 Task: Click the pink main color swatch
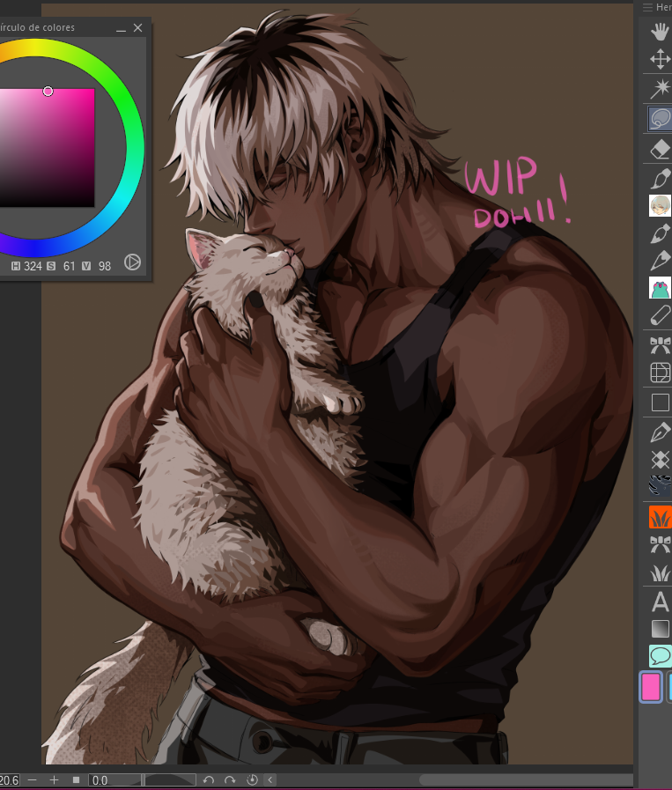(651, 687)
